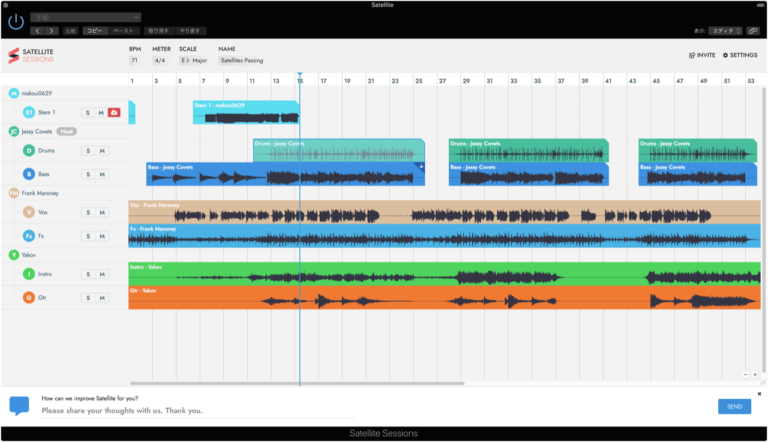Click the link chain icon in top bar
This screenshot has height=442, width=768.
pyautogui.click(x=752, y=31)
